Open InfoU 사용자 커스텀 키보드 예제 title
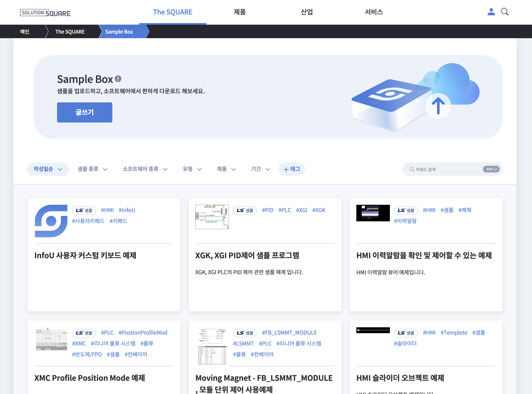 click(x=85, y=256)
